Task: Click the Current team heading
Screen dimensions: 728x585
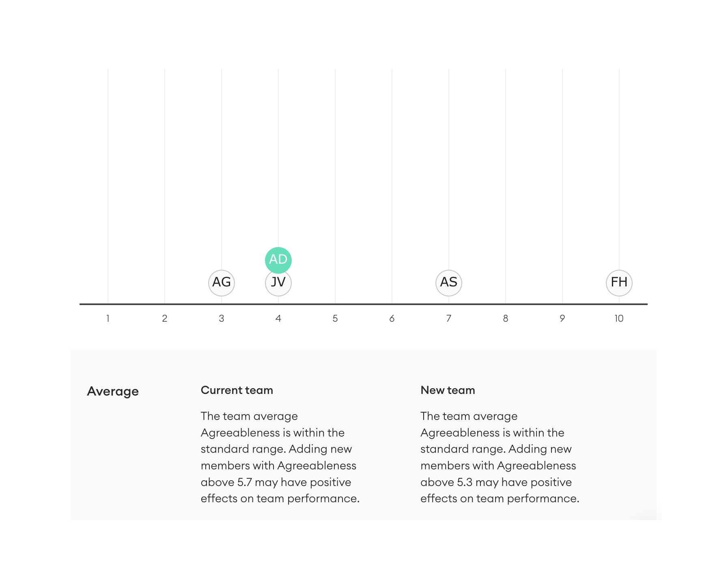Action: point(237,390)
